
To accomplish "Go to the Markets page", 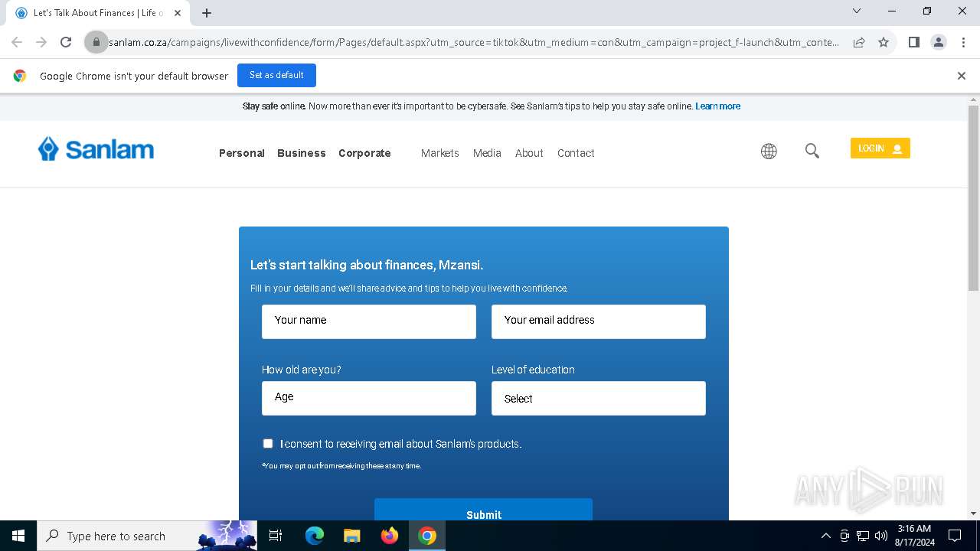I will [x=440, y=153].
